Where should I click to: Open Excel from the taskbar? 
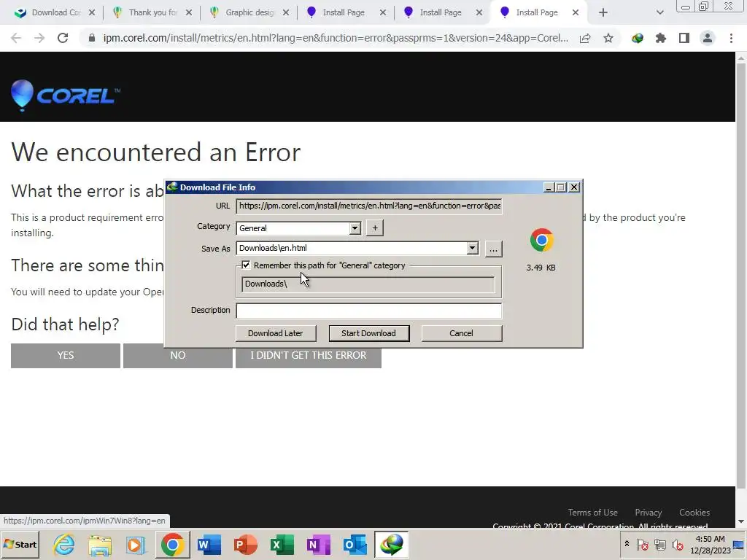282,544
